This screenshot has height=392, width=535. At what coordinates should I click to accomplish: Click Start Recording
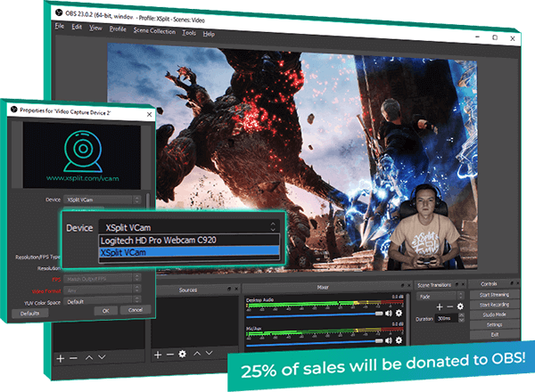coord(494,305)
